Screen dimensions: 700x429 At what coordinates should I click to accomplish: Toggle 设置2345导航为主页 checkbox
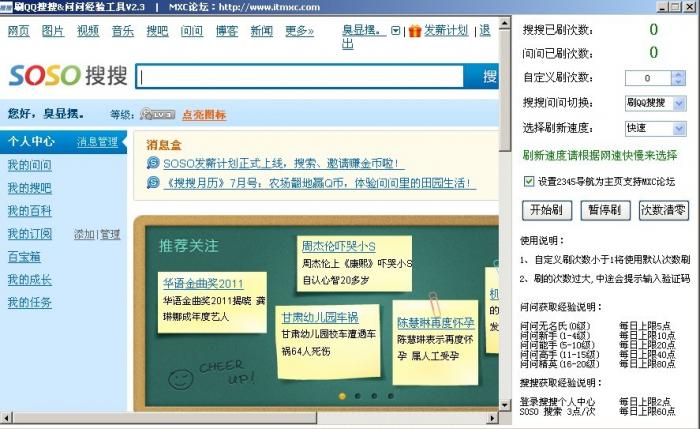point(529,181)
